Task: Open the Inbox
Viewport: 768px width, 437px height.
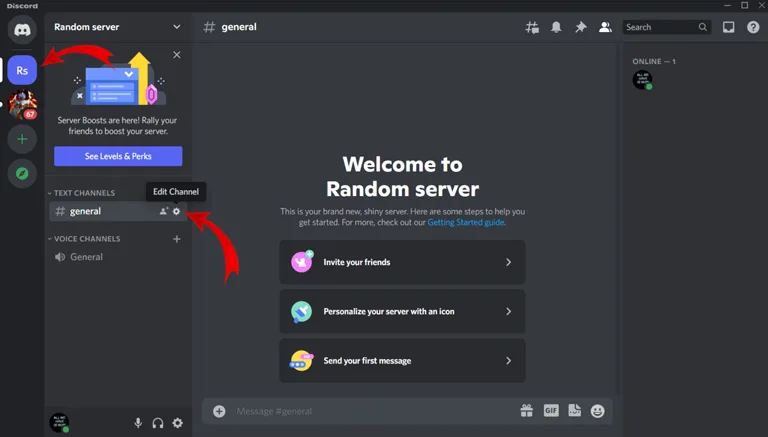Action: point(729,27)
